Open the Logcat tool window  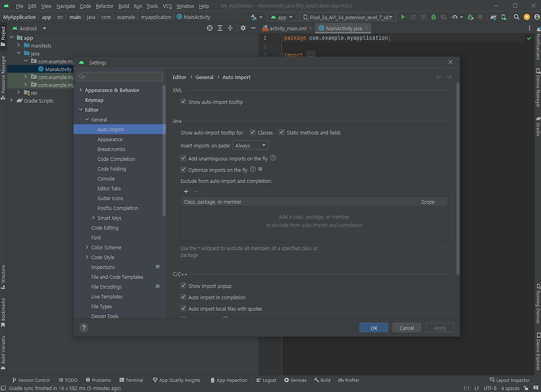(x=266, y=380)
